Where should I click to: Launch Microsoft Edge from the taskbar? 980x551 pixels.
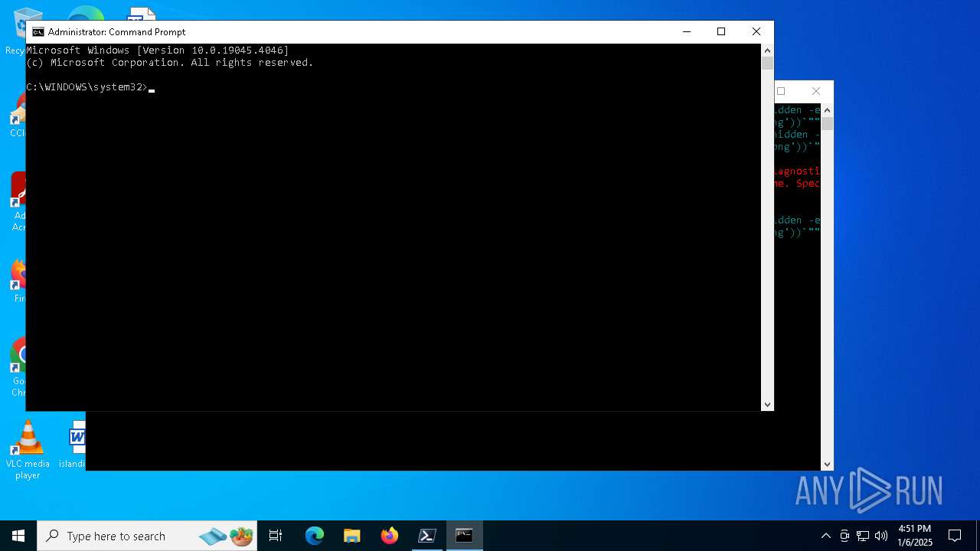pos(315,536)
